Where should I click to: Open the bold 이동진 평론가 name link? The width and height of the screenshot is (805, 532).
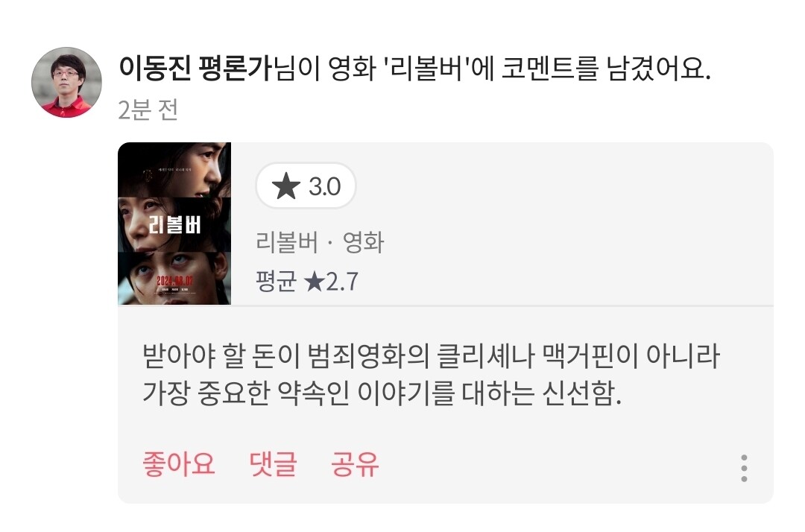pos(195,69)
